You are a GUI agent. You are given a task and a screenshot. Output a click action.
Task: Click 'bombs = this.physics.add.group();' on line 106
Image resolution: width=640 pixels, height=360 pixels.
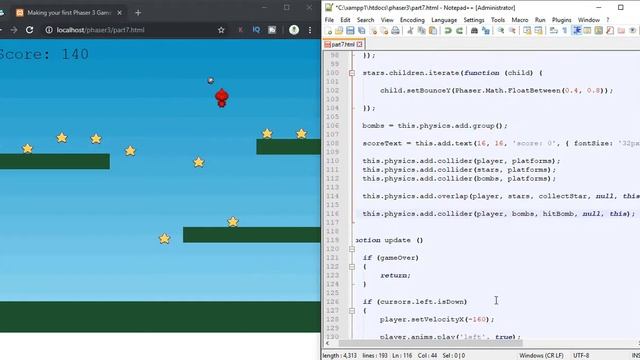[x=435, y=126]
